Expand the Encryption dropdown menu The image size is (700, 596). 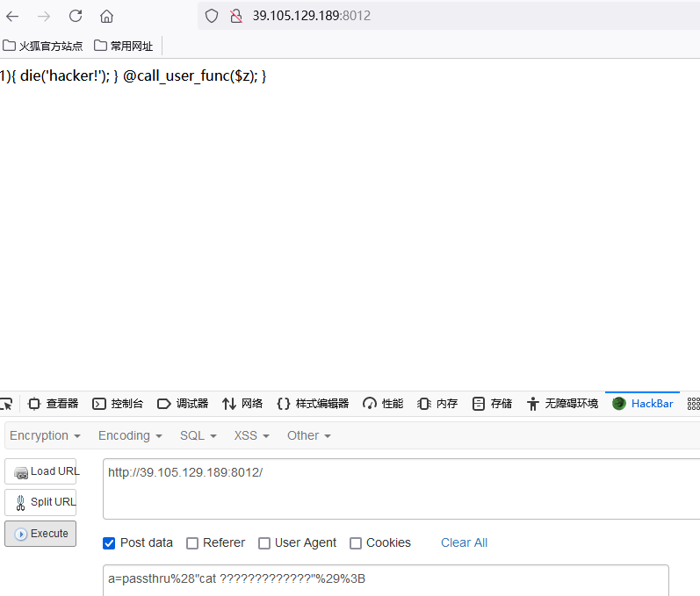tap(45, 435)
